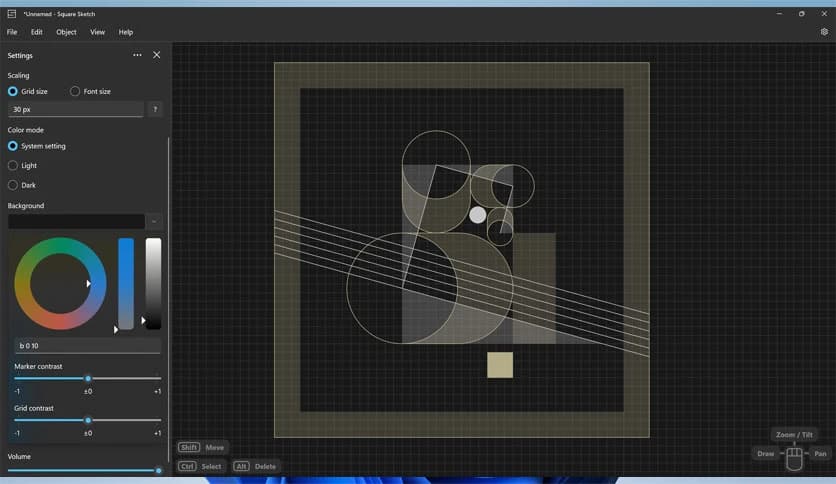836x484 pixels.
Task: Open the Settings panel more options ellipsis
Action: tap(137, 55)
